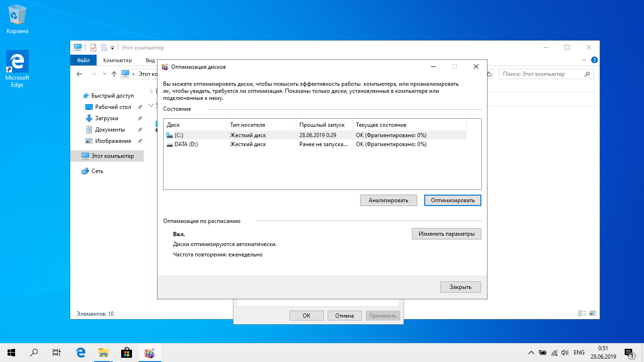Switch to the Компьютер ribbon tab
The image size is (644, 362).
click(117, 60)
